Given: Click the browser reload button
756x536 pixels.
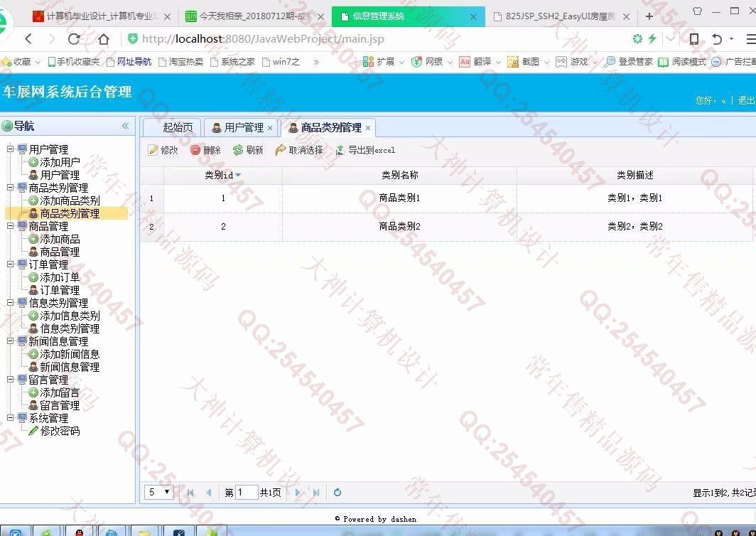Looking at the screenshot, I should point(74,39).
